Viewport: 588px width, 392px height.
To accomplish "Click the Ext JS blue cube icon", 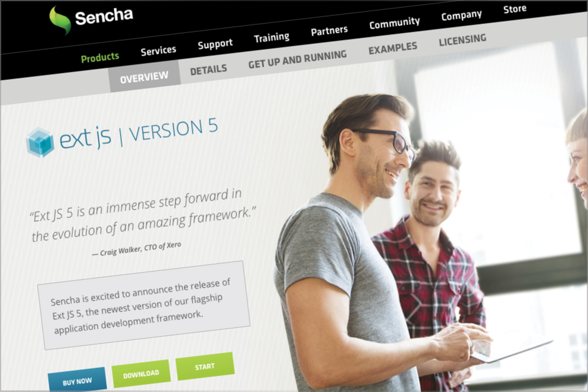I will 40,142.
